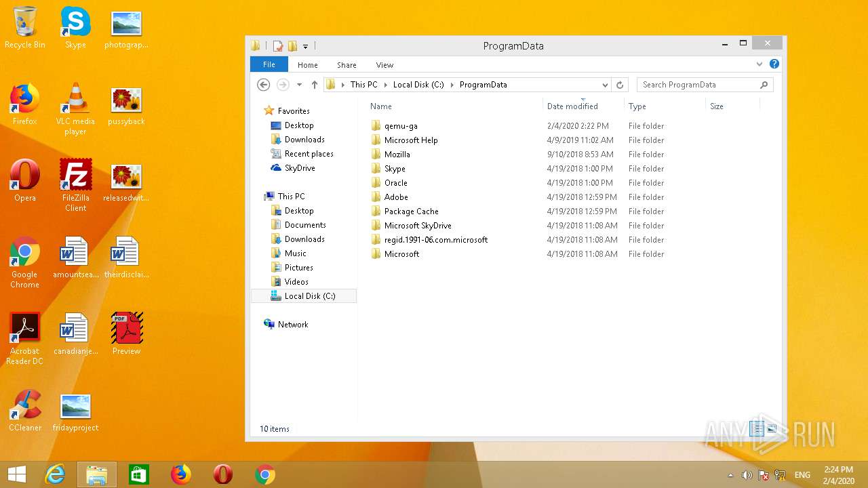Click the Properties quick access toolbar icon
The height and width of the screenshot is (488, 868).
278,46
